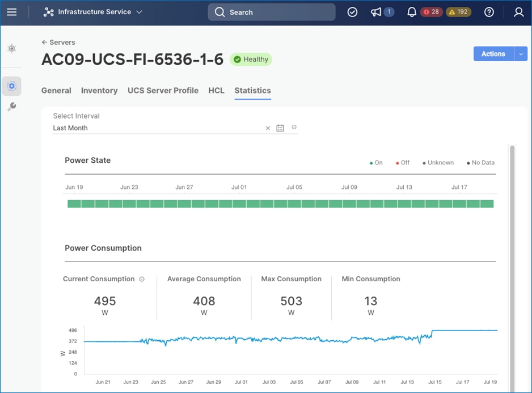Expand the Actions dropdown arrow

pos(521,54)
